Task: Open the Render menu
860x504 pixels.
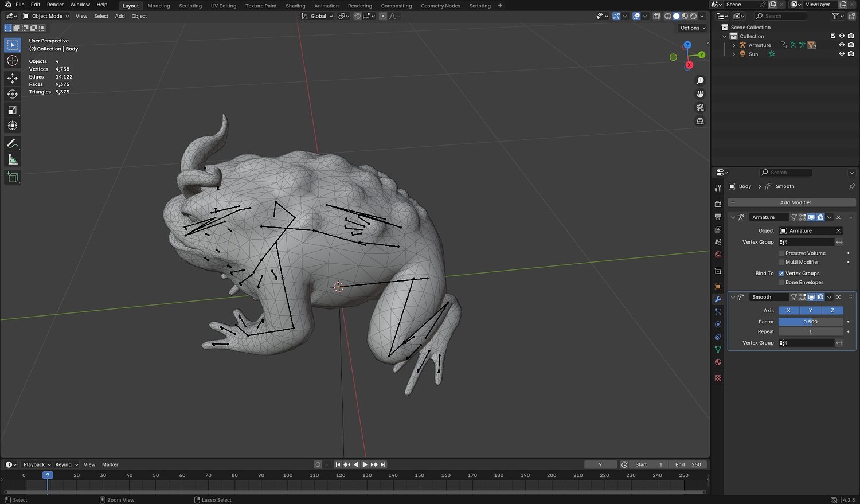Action: point(55,5)
